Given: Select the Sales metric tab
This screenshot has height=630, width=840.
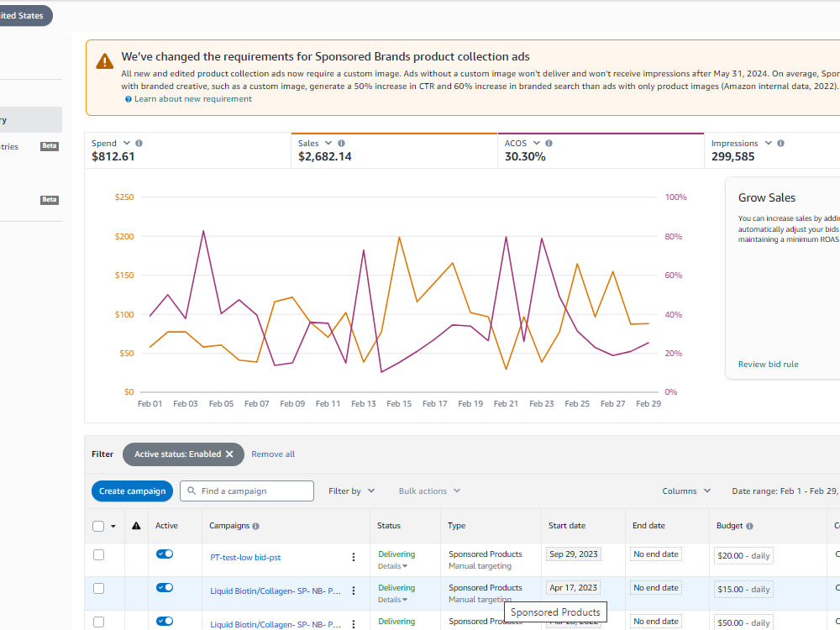Looking at the screenshot, I should [394, 150].
